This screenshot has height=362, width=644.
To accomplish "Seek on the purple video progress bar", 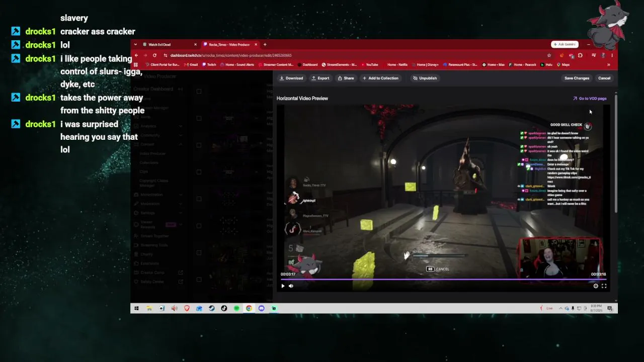I will coord(443,279).
